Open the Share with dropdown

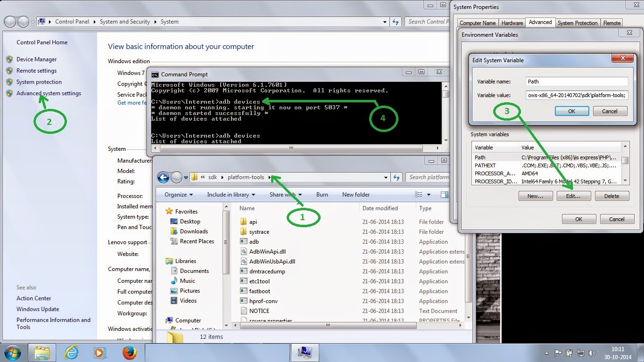coord(285,194)
